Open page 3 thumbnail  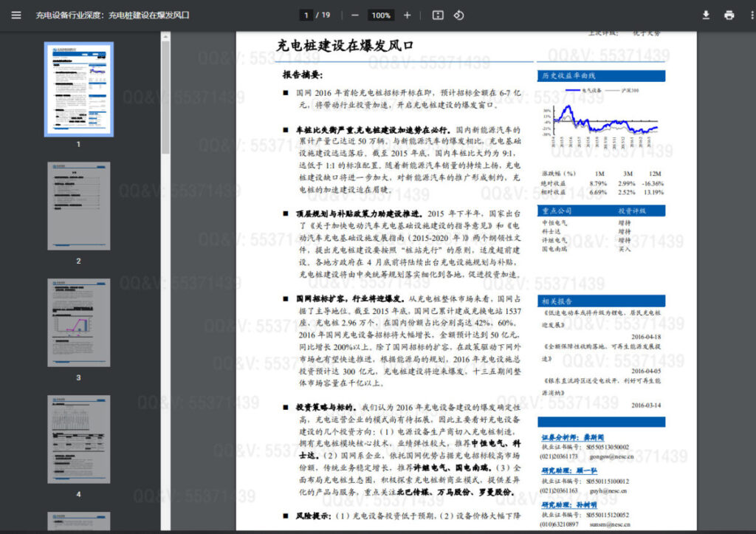[78, 323]
